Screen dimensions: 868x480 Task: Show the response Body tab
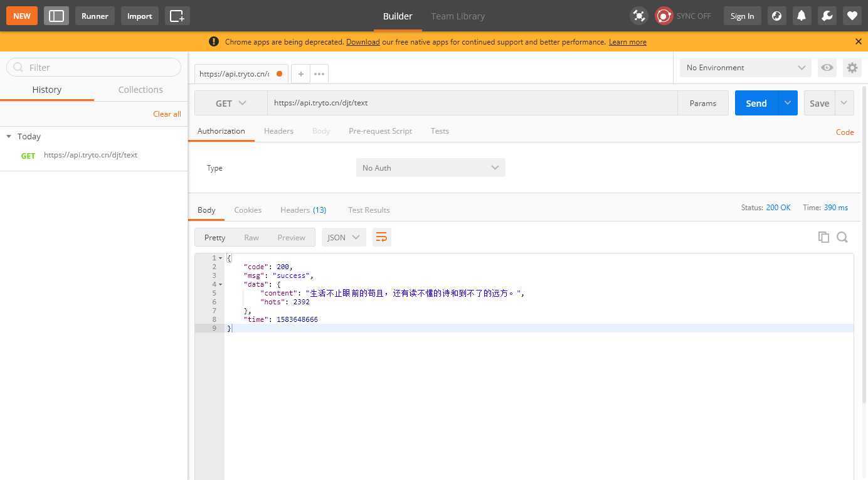pyautogui.click(x=206, y=210)
